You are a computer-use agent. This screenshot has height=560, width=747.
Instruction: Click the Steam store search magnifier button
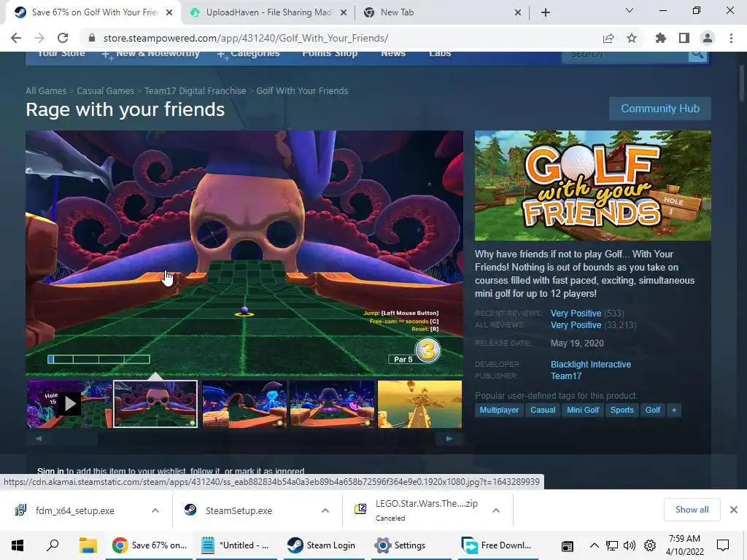[697, 54]
